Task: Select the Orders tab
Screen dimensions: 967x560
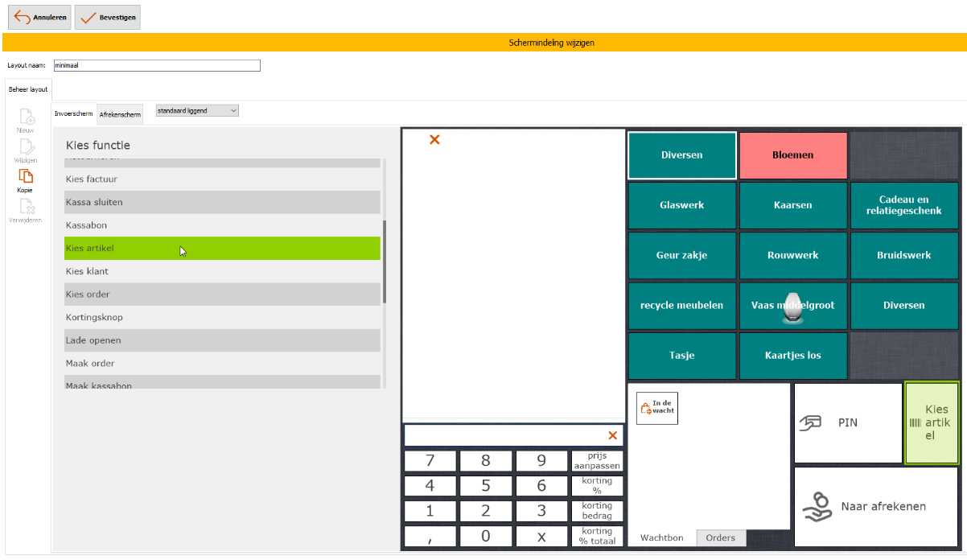Action: click(x=721, y=537)
